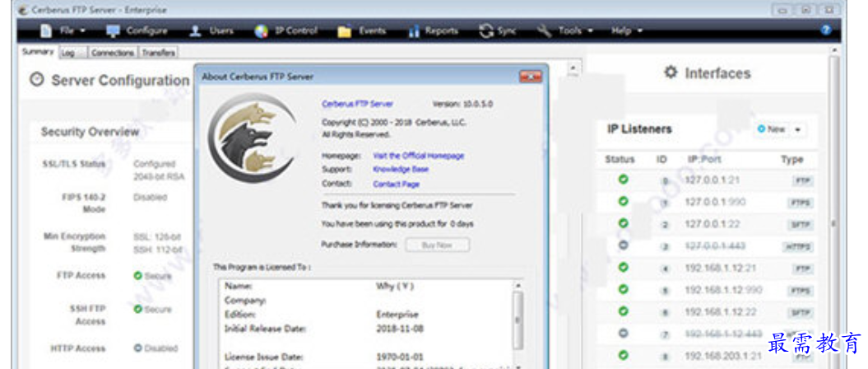Click the IP:Port column header

704,160
